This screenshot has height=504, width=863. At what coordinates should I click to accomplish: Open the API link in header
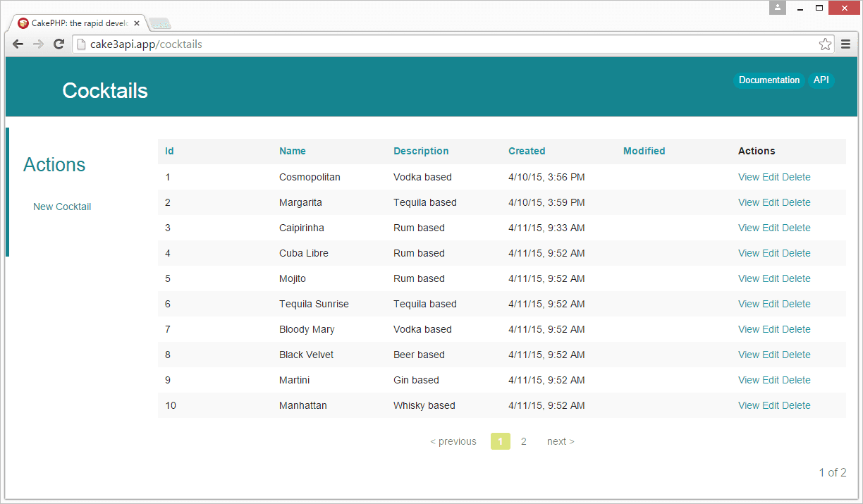click(x=821, y=80)
